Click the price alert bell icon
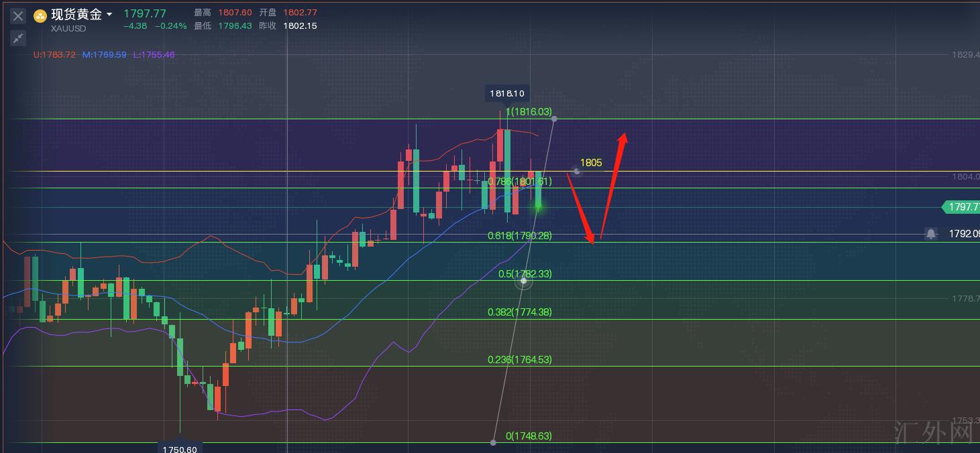980x453 pixels. (x=931, y=234)
